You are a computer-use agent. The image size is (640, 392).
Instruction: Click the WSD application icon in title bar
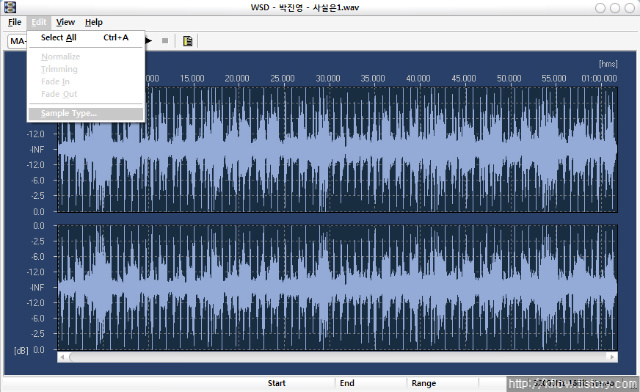tap(10, 7)
